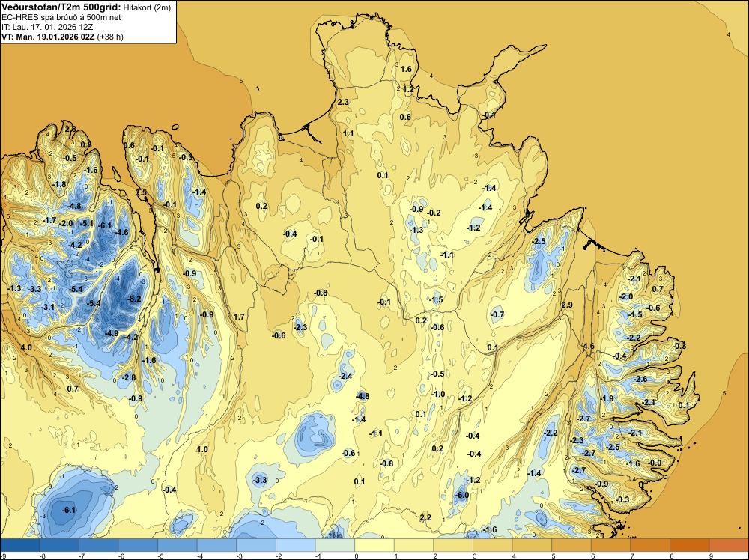749x560 pixels.
Task: Click the legend scale label "9"
Action: point(711,556)
